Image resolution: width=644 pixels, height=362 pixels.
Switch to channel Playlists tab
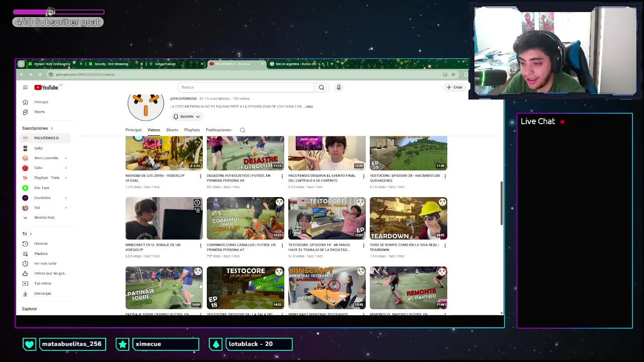pyautogui.click(x=192, y=130)
